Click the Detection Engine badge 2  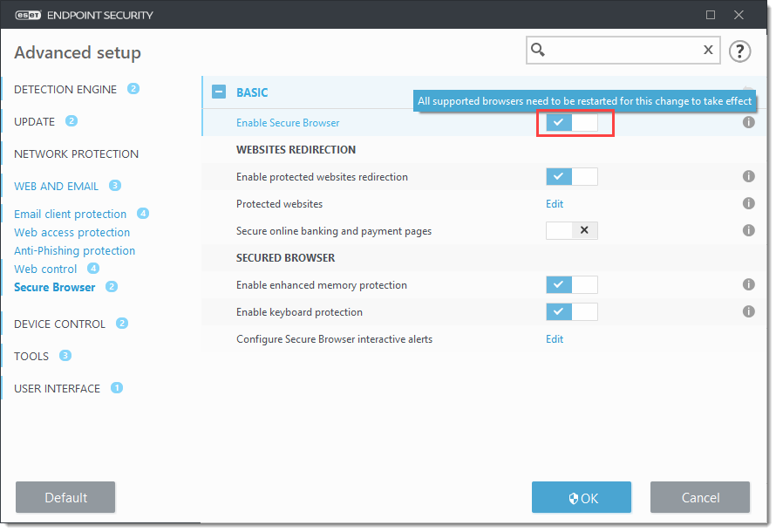[x=133, y=89]
